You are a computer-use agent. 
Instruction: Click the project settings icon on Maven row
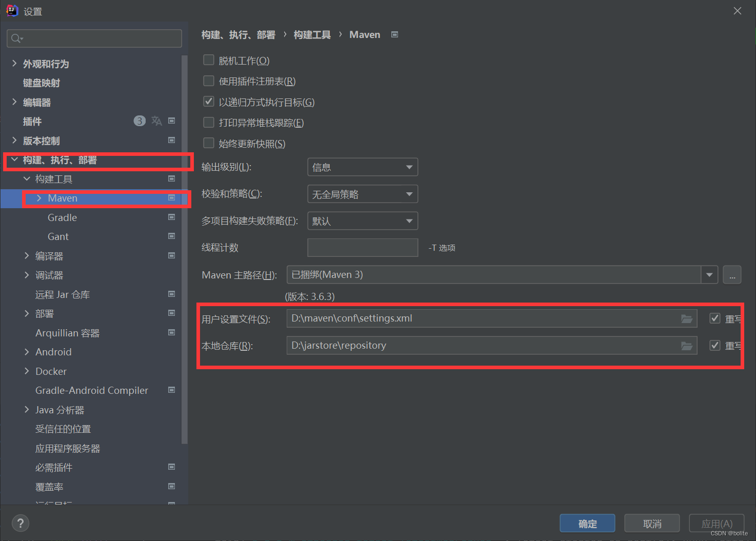pyautogui.click(x=172, y=198)
